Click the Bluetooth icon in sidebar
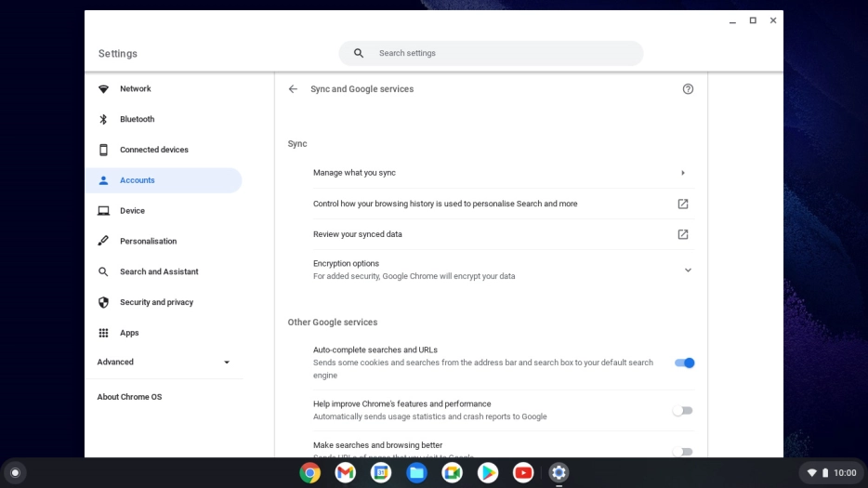 (x=103, y=119)
